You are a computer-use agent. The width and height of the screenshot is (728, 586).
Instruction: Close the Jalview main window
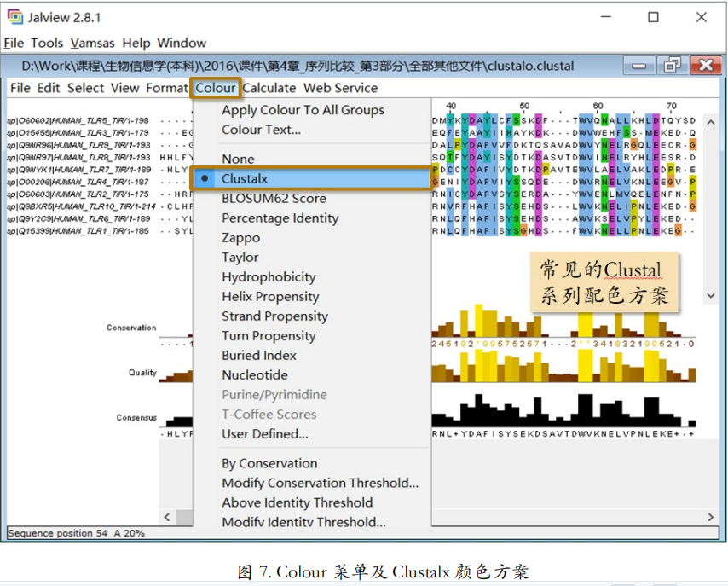[701, 17]
